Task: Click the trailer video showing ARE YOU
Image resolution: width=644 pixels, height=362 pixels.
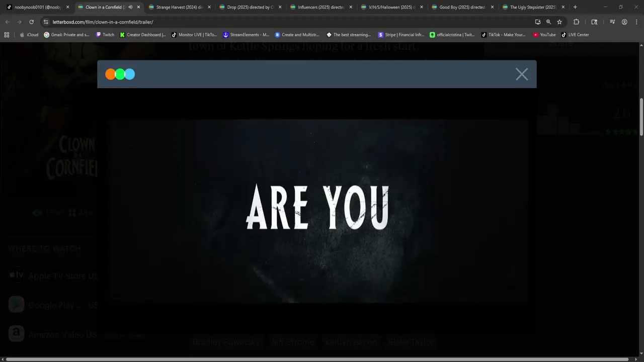Action: click(x=317, y=211)
